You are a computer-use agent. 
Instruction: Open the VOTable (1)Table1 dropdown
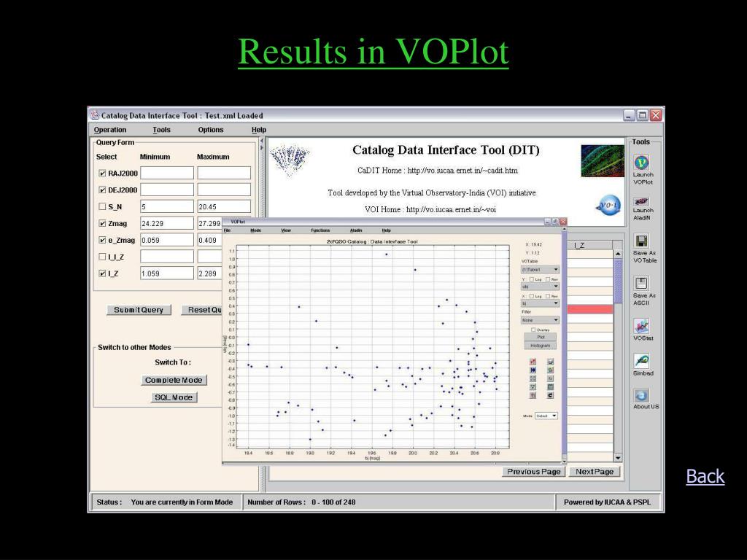(x=540, y=270)
